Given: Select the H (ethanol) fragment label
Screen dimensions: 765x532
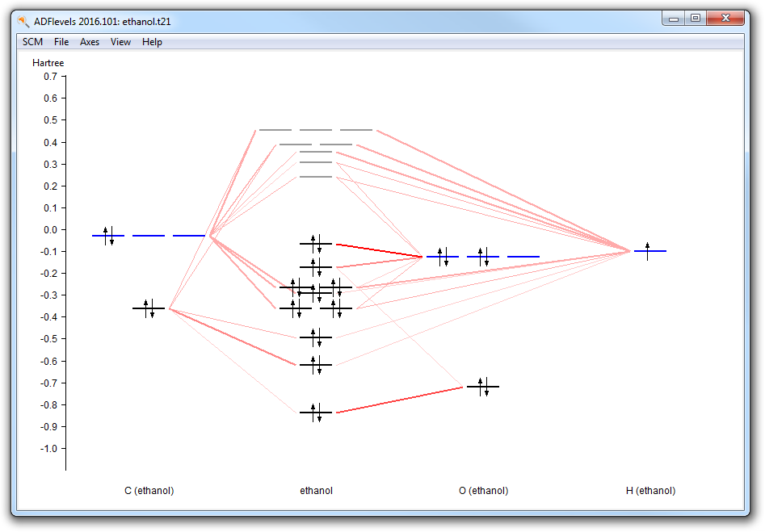Looking at the screenshot, I should [651, 491].
